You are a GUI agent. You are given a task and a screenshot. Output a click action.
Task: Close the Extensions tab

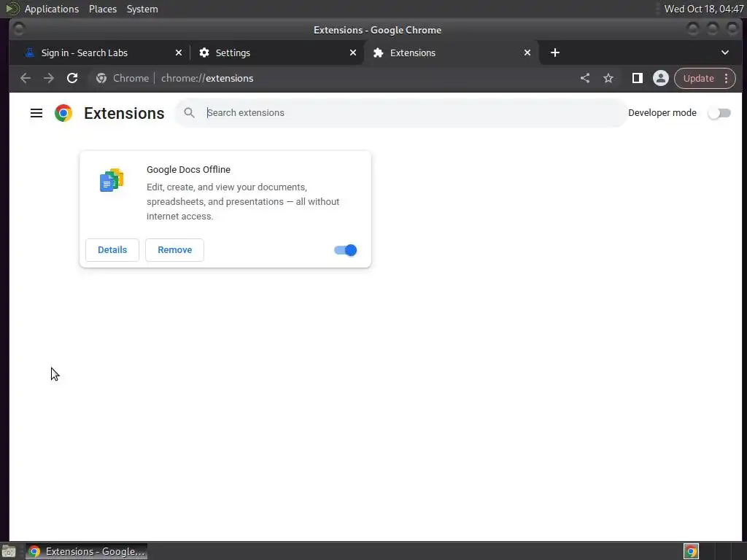pyautogui.click(x=527, y=52)
